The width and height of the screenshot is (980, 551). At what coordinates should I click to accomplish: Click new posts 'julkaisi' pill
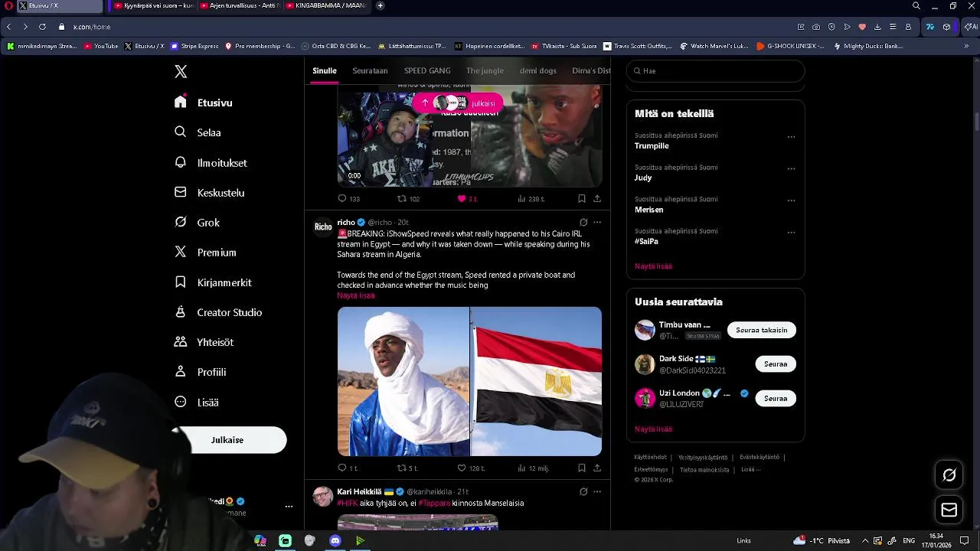pyautogui.click(x=458, y=103)
